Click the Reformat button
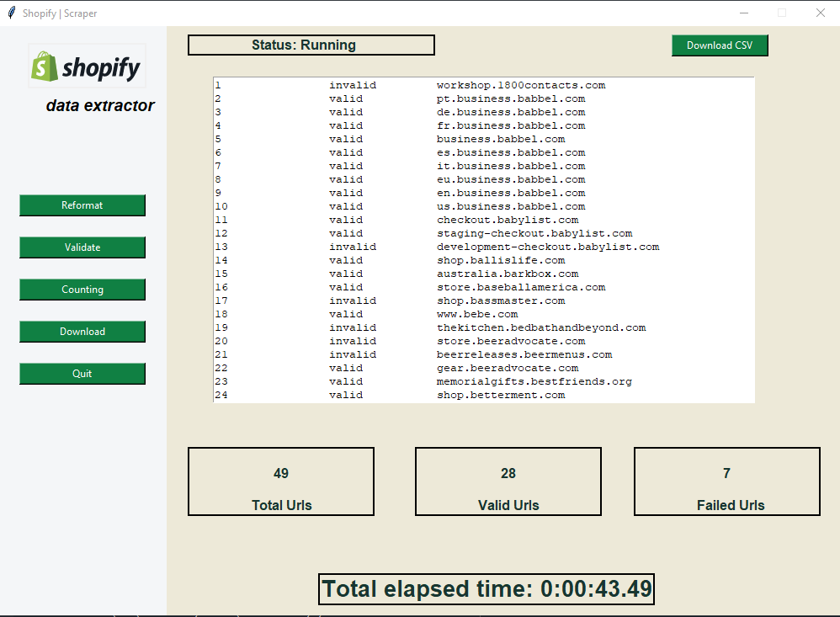 82,205
